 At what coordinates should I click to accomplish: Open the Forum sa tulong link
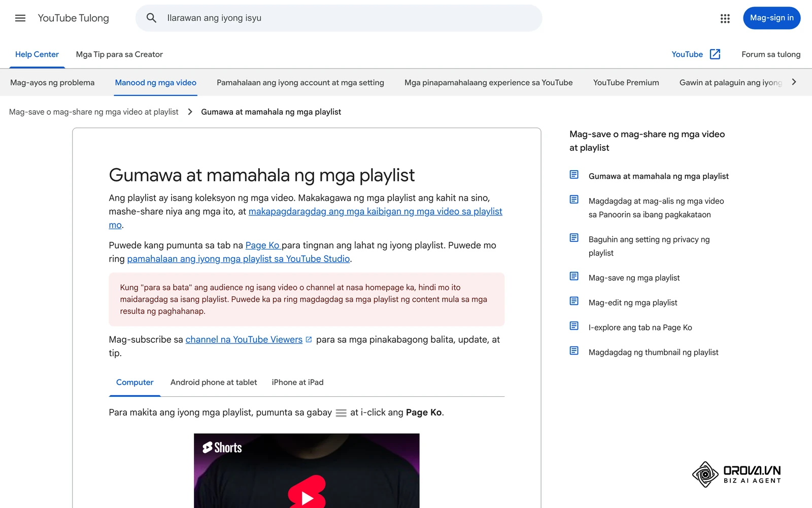(771, 54)
